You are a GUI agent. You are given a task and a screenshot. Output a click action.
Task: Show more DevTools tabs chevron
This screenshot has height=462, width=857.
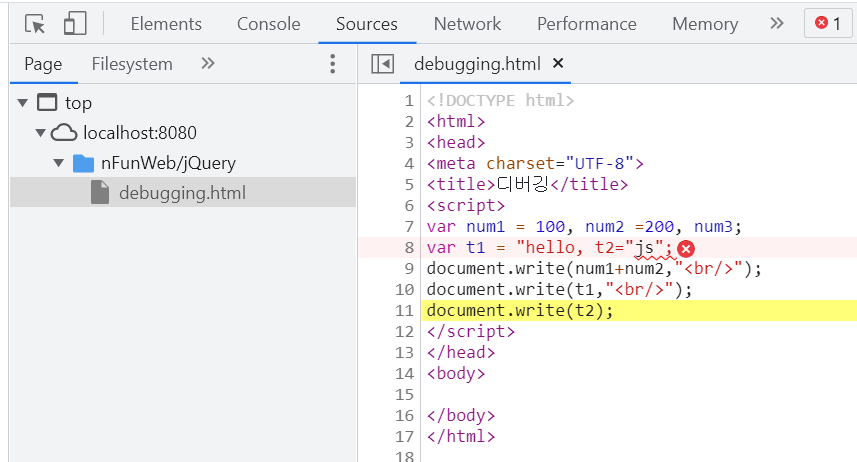[x=777, y=24]
